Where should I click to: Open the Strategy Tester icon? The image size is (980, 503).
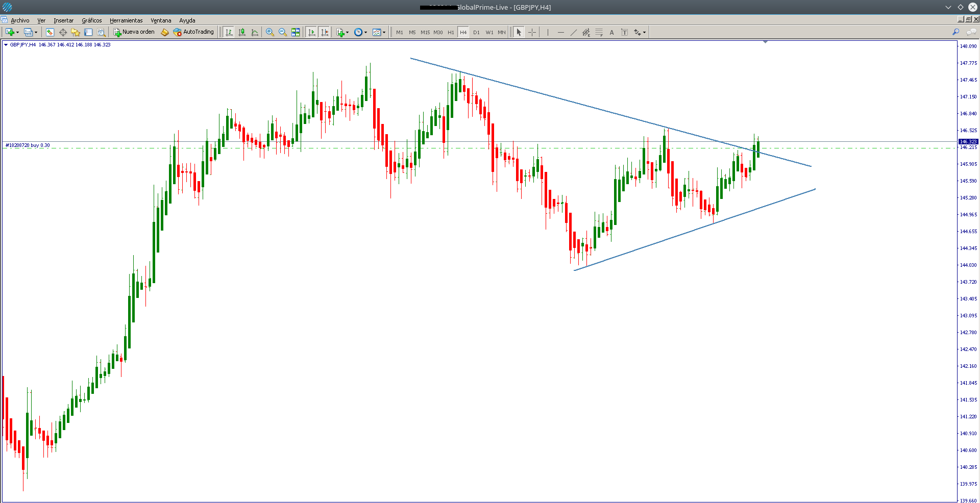[x=101, y=32]
